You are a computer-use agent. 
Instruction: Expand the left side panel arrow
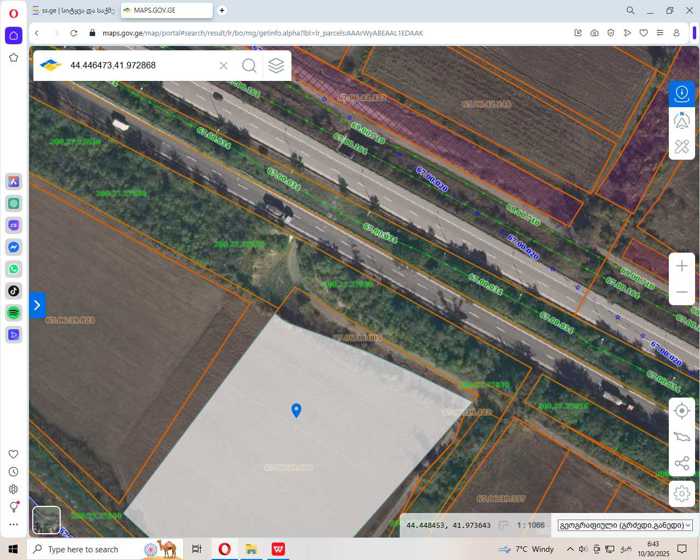pyautogui.click(x=37, y=305)
